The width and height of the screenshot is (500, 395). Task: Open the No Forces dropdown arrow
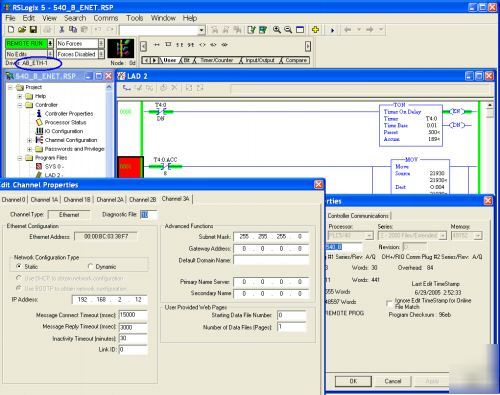click(x=101, y=43)
